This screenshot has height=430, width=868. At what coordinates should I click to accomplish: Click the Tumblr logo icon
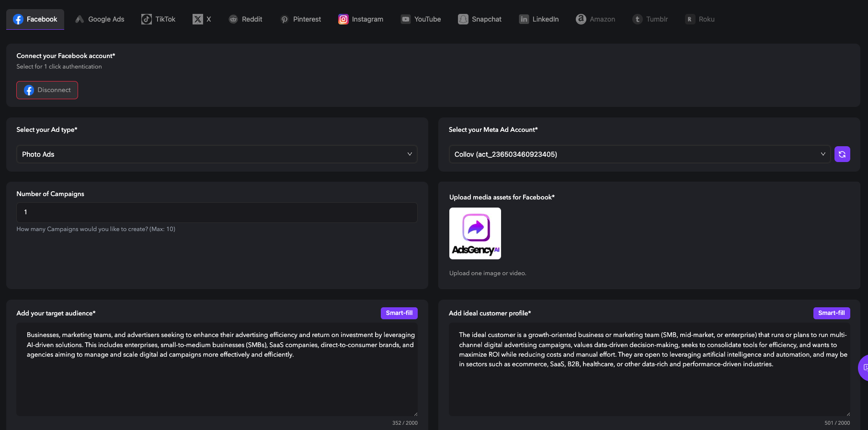pyautogui.click(x=638, y=19)
